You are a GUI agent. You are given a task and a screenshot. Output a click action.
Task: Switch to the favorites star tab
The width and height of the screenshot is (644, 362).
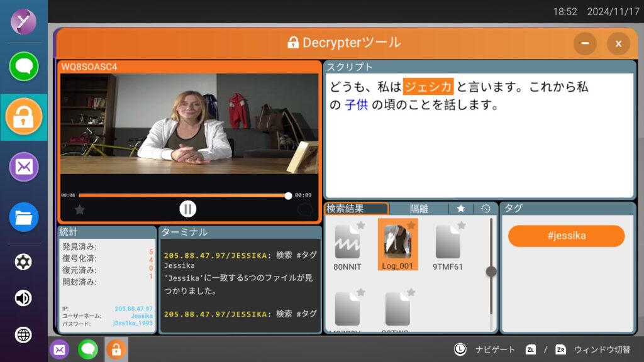[x=461, y=209]
